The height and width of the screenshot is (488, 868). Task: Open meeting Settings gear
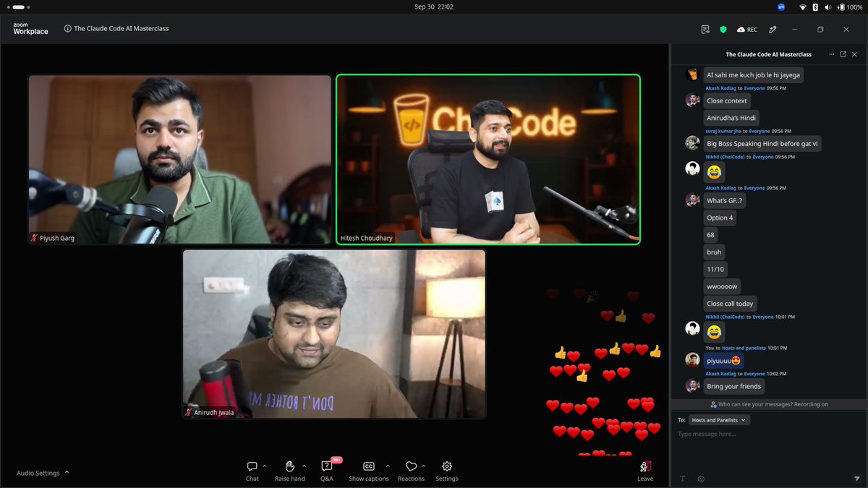tap(447, 466)
